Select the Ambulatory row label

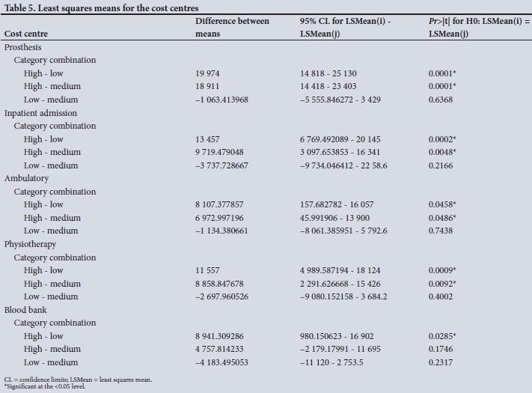tap(26, 178)
